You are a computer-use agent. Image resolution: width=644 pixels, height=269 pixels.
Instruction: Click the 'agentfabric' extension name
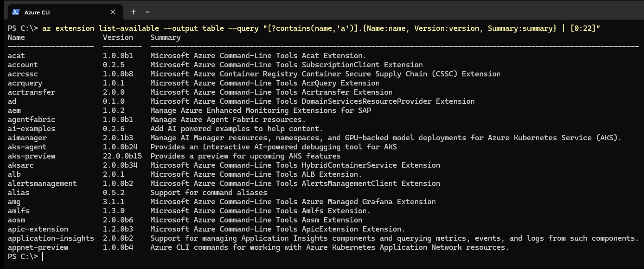31,120
